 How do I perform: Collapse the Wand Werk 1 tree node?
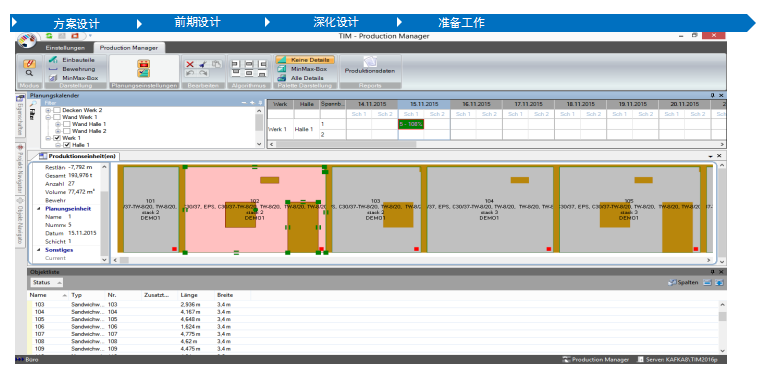pyautogui.click(x=48, y=117)
